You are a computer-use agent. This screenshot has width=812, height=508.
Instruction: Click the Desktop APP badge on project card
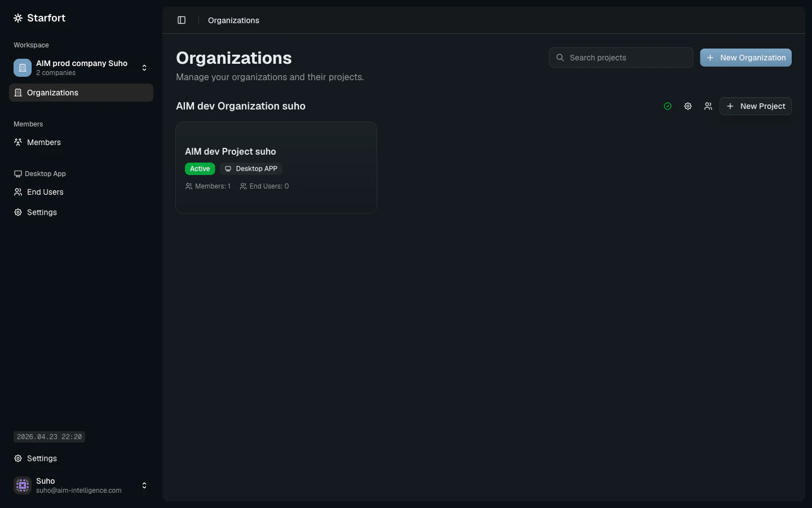(x=250, y=168)
